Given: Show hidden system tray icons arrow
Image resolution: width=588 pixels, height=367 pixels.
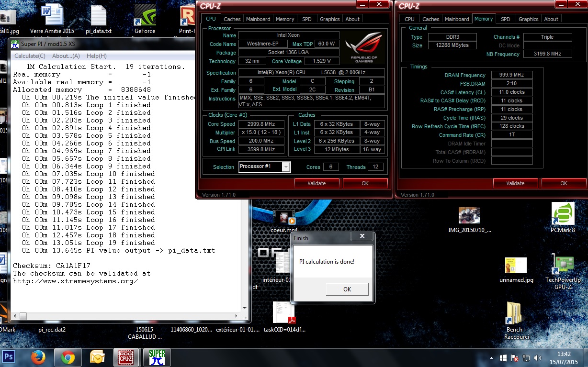Looking at the screenshot, I should [x=492, y=358].
